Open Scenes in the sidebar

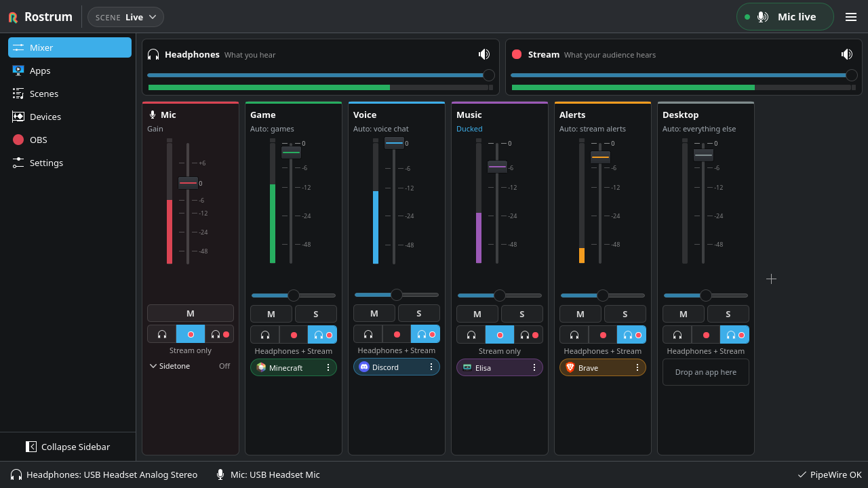pos(70,94)
